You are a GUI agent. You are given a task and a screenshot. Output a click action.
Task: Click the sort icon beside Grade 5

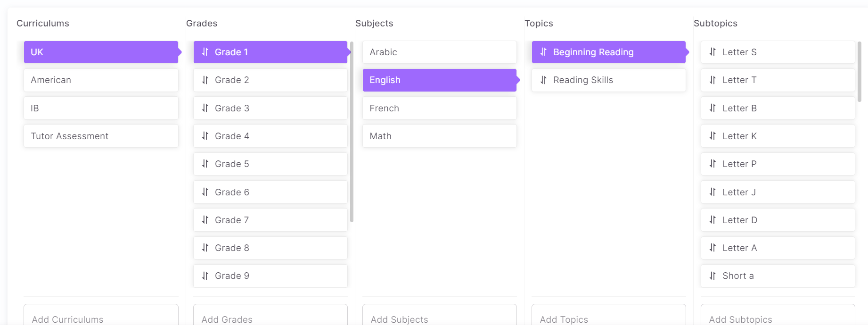(x=205, y=164)
